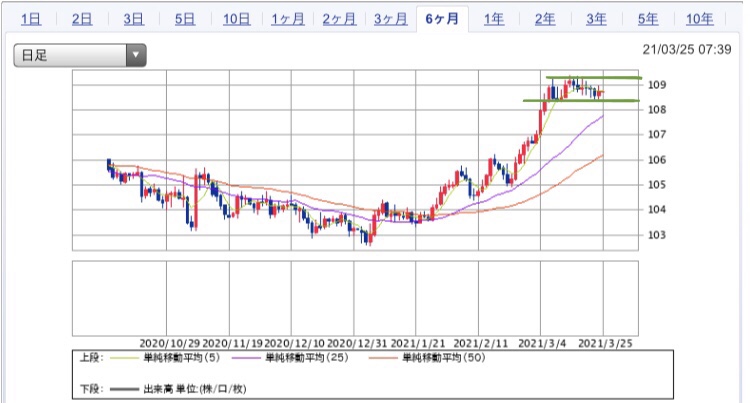
Task: Switch chart to 2年 range
Action: (545, 19)
